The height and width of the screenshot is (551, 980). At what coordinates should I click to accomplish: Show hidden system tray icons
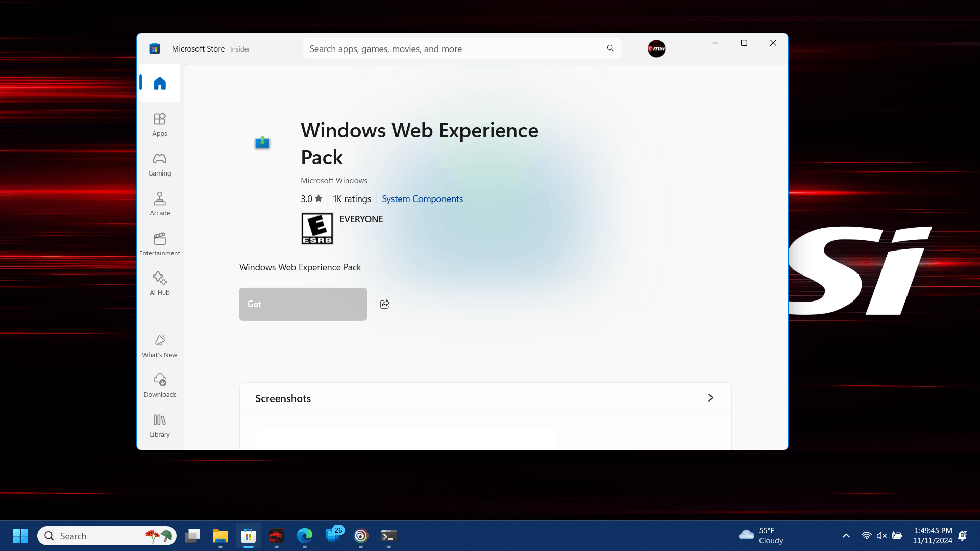[x=846, y=536]
